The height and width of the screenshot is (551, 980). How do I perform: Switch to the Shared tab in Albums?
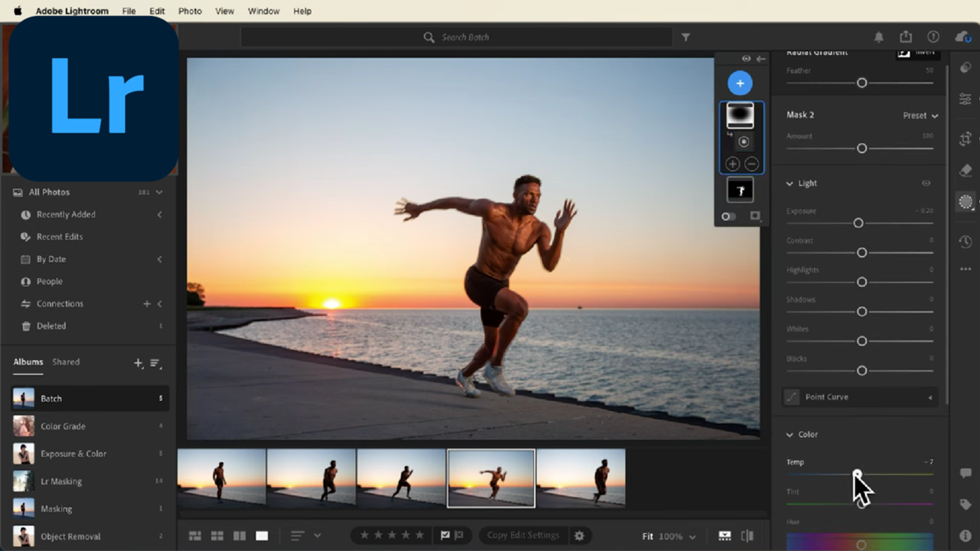click(x=65, y=362)
